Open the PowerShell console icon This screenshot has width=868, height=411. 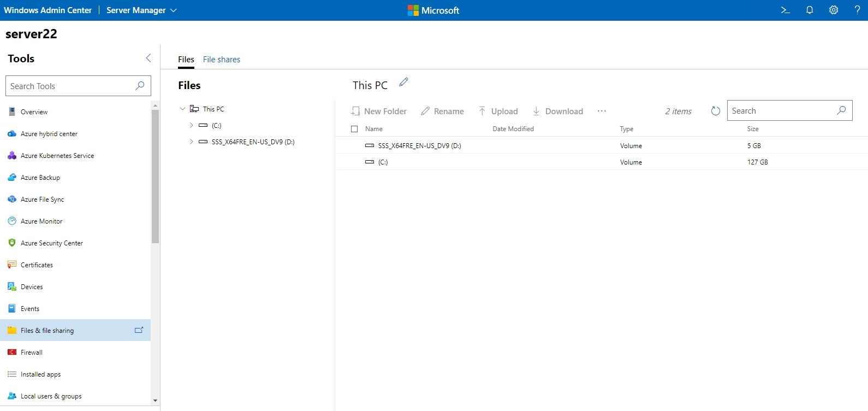(785, 10)
